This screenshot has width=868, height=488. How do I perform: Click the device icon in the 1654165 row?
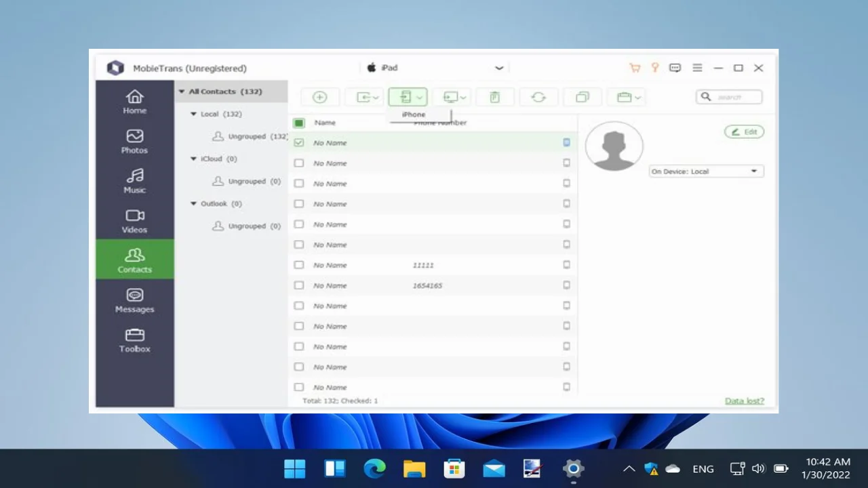pos(566,285)
